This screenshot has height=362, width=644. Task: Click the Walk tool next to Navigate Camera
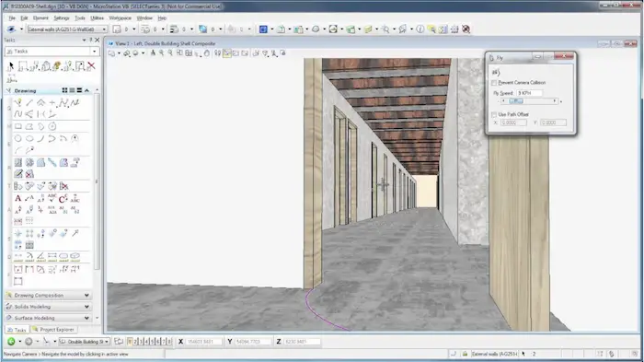pyautogui.click(x=217, y=53)
